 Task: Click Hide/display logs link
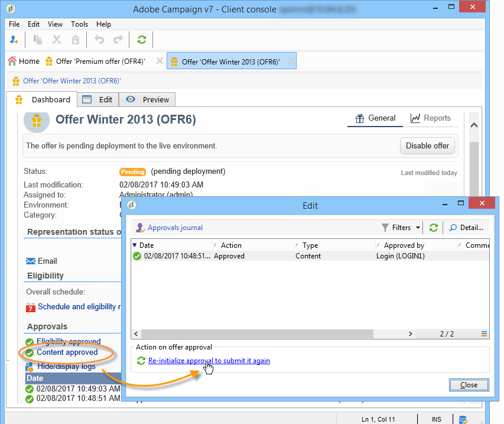(66, 366)
